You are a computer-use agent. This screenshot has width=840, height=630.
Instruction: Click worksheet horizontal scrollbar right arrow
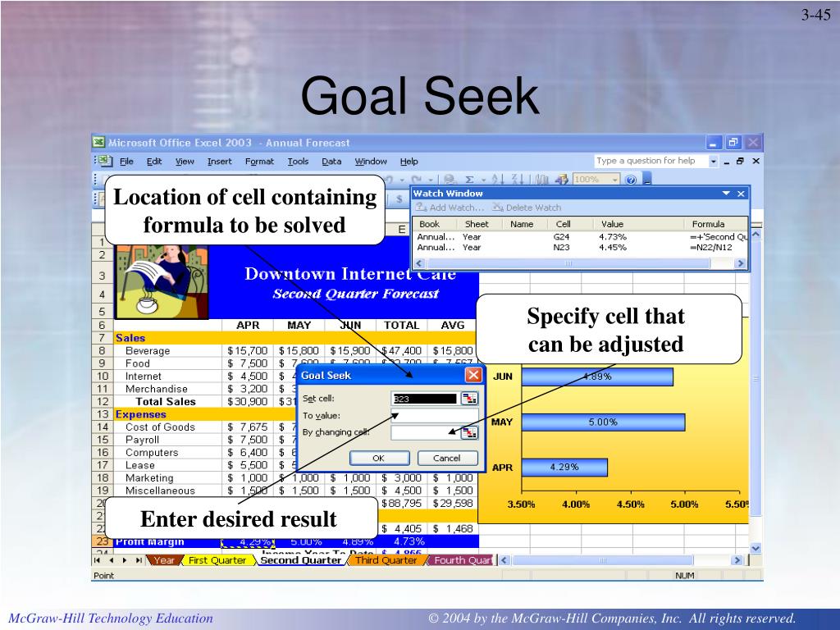[737, 560]
